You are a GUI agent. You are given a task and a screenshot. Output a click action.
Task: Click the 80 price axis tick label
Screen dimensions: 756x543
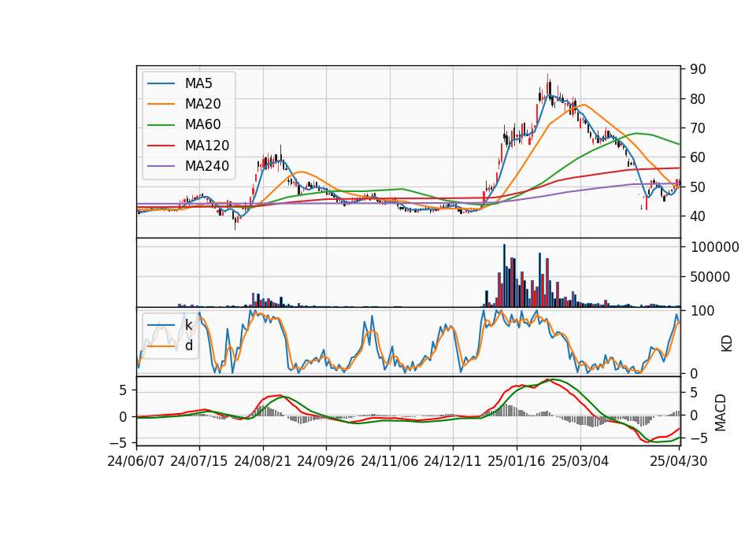click(x=698, y=99)
